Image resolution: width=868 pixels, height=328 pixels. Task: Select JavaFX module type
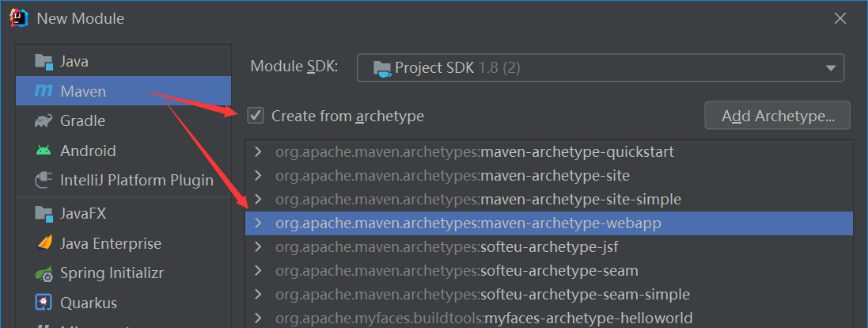click(x=123, y=213)
